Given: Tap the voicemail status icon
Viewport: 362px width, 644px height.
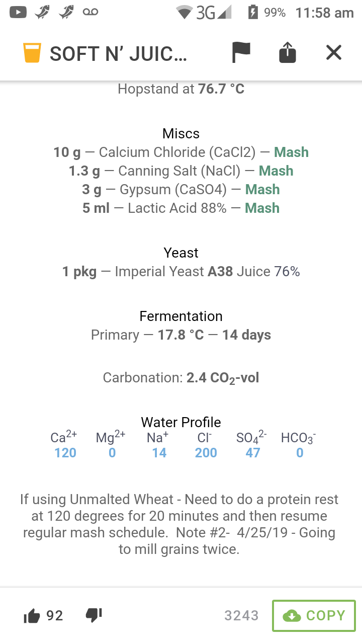Looking at the screenshot, I should [x=90, y=12].
